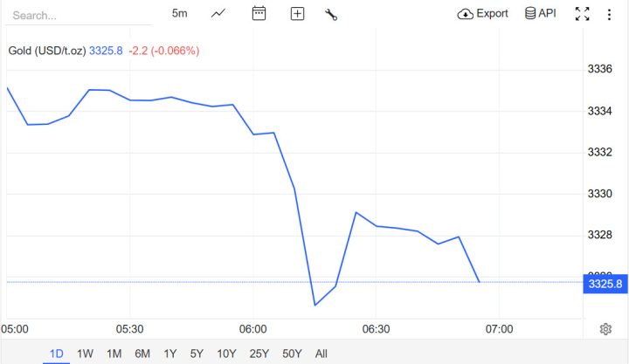The width and height of the screenshot is (629, 364).
Task: Click the Search input field
Action: click(x=79, y=15)
